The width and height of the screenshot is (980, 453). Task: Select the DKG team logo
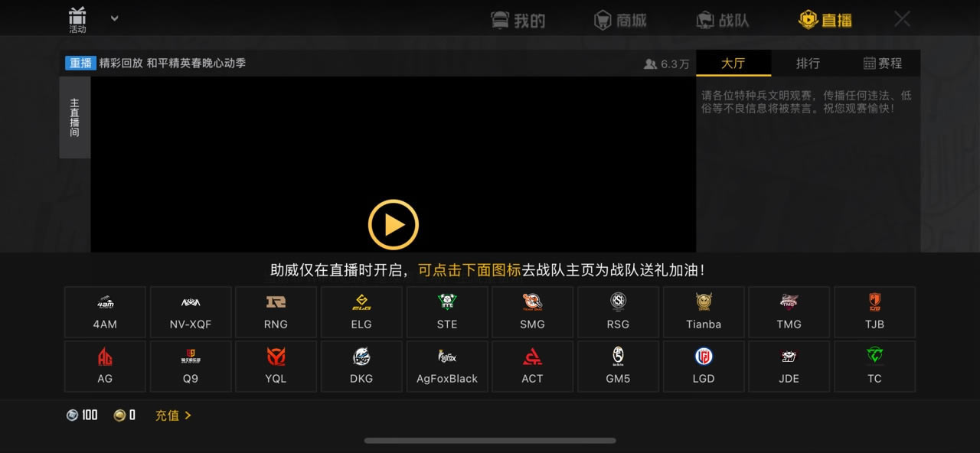(361, 366)
